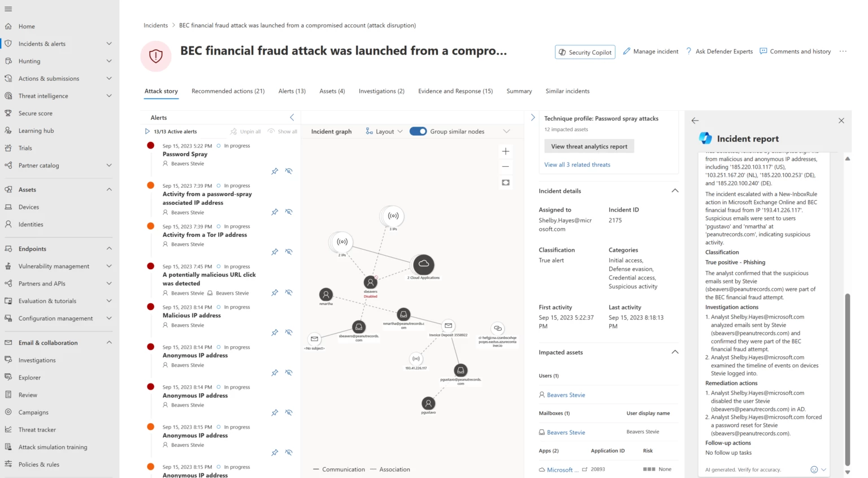Viewport: 868px width, 478px height.
Task: Open Hunting section icon
Action: point(8,61)
